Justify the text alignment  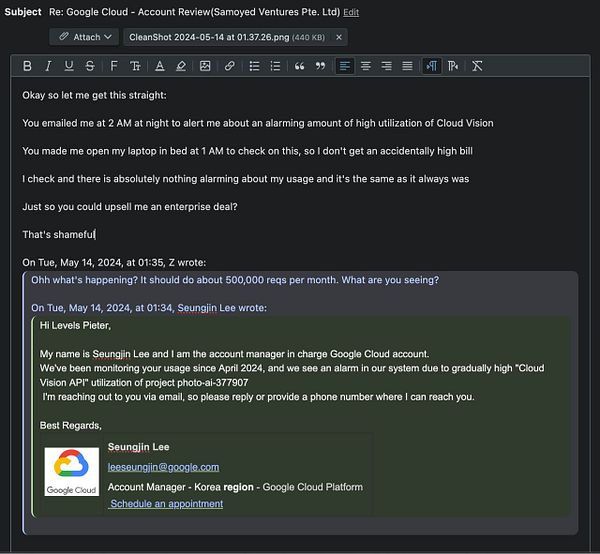408,66
